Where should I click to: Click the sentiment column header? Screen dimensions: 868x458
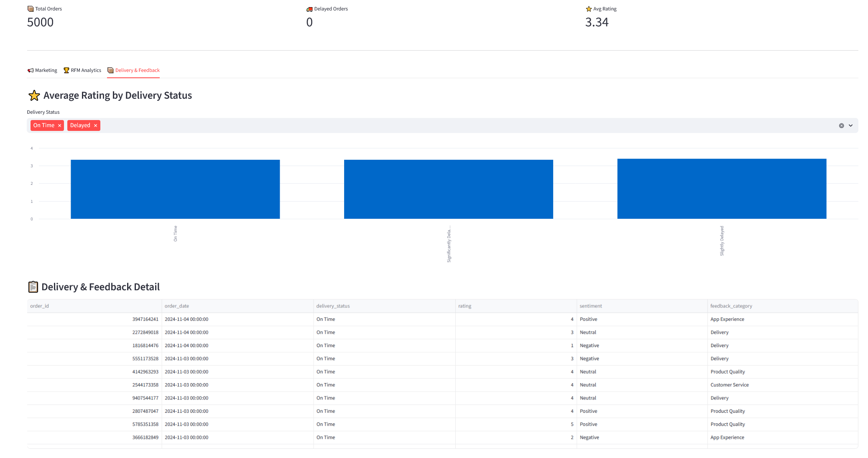pyautogui.click(x=591, y=306)
